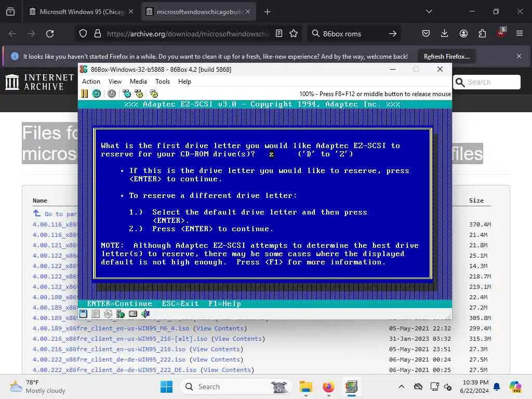Open clock showing 10:39 PM
Viewport: 532px width, 399px height.
pyautogui.click(x=474, y=387)
